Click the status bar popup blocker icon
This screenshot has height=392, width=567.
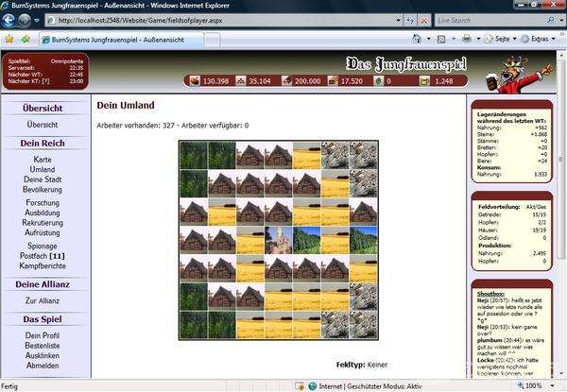coord(300,386)
